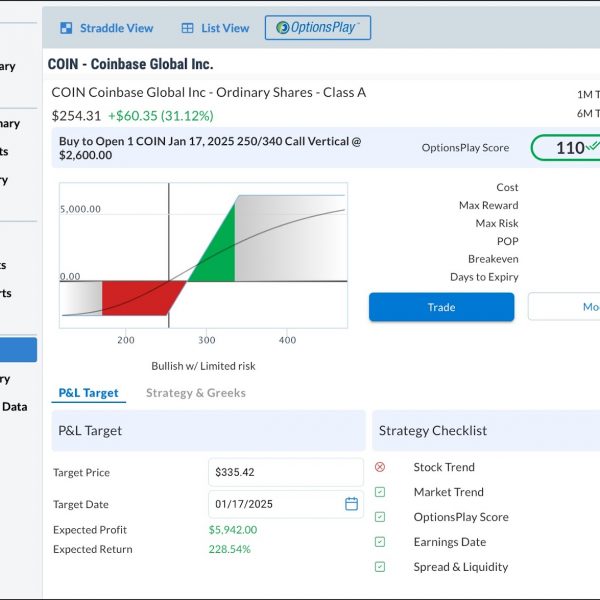This screenshot has height=600, width=600.
Task: Click the Target Date input field
Action: [x=286, y=504]
